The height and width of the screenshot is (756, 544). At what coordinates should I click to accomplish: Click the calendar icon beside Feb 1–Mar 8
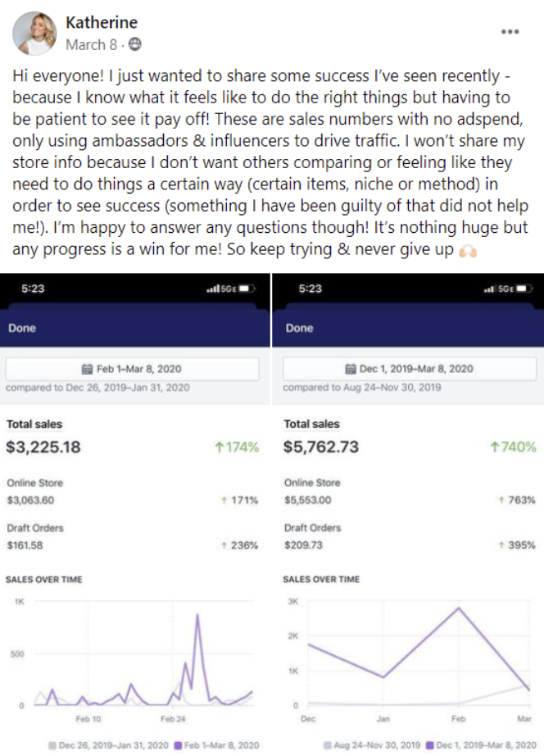[88, 369]
